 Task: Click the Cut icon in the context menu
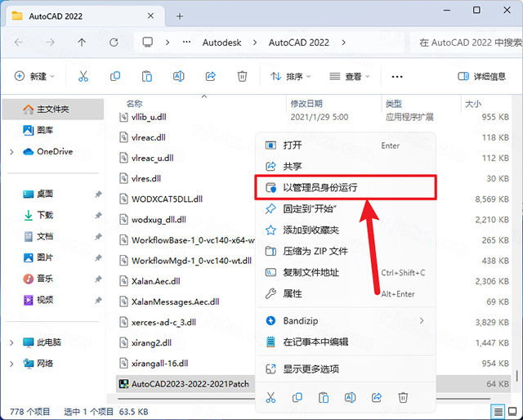click(270, 398)
